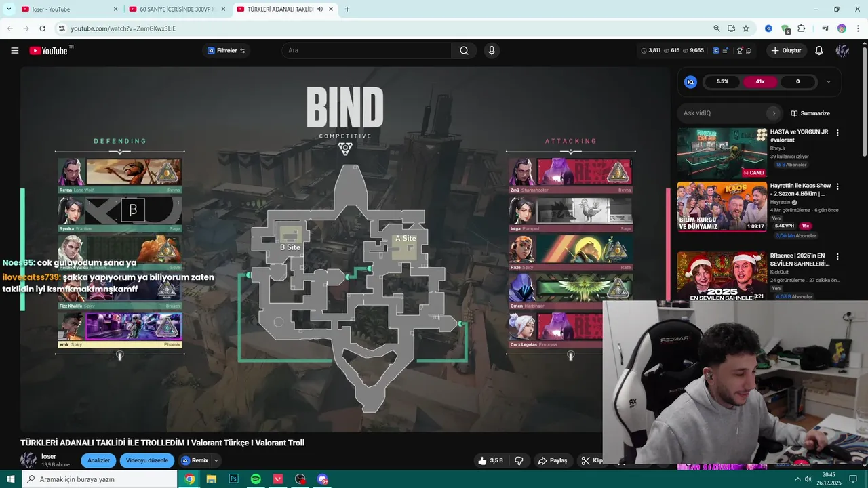Open Photoshop from the taskbar
This screenshot has width=868, height=488.
[233, 479]
